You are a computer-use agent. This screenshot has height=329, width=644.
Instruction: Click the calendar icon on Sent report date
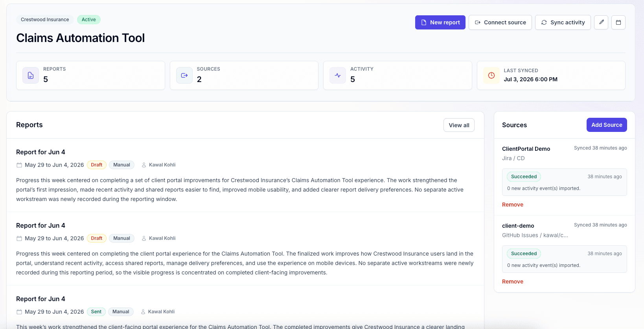19,312
